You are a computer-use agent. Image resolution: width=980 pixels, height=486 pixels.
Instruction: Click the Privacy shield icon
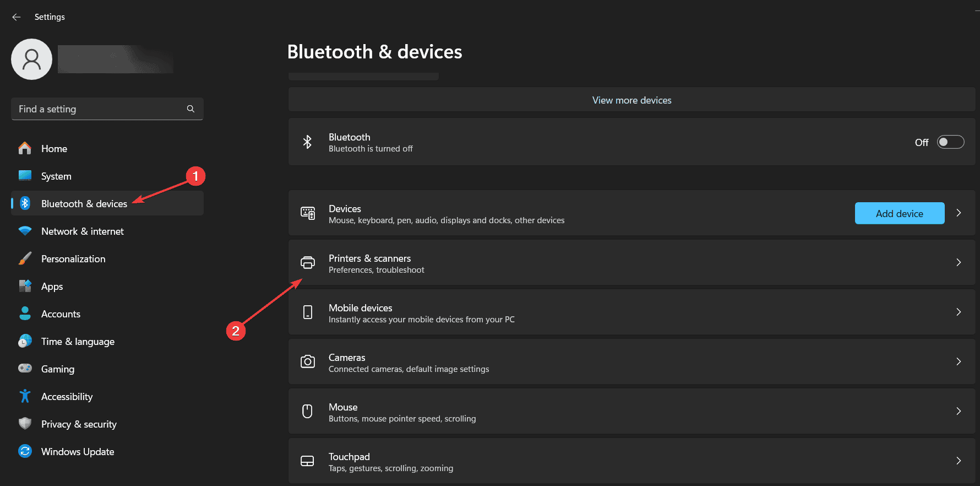pyautogui.click(x=25, y=424)
